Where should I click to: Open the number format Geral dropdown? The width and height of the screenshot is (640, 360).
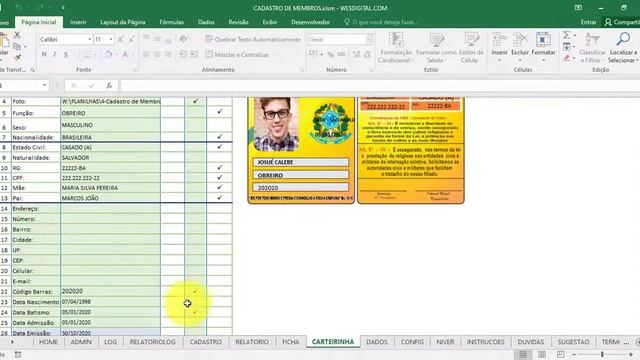click(x=369, y=39)
